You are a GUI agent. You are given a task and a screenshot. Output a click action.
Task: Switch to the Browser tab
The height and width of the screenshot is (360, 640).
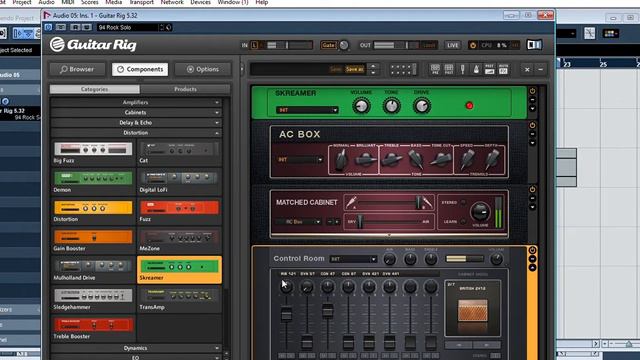coord(77,69)
